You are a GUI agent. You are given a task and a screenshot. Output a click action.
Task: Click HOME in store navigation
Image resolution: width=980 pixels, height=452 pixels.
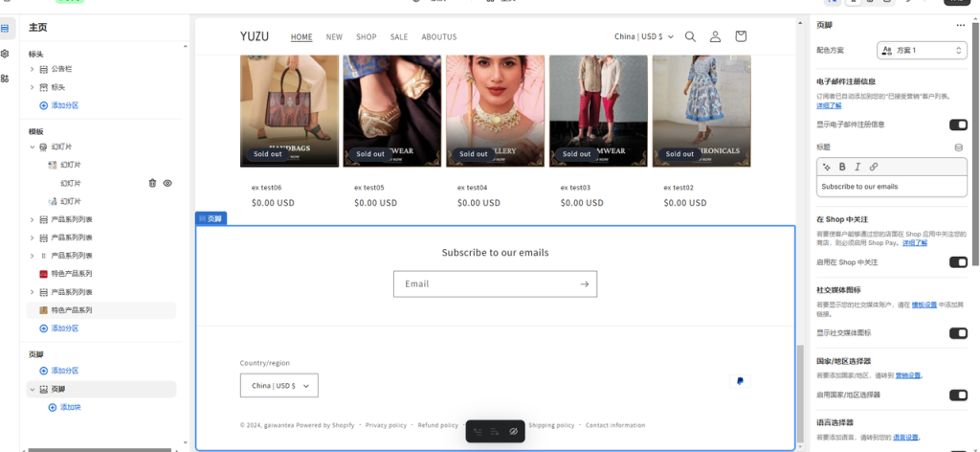coord(301,37)
